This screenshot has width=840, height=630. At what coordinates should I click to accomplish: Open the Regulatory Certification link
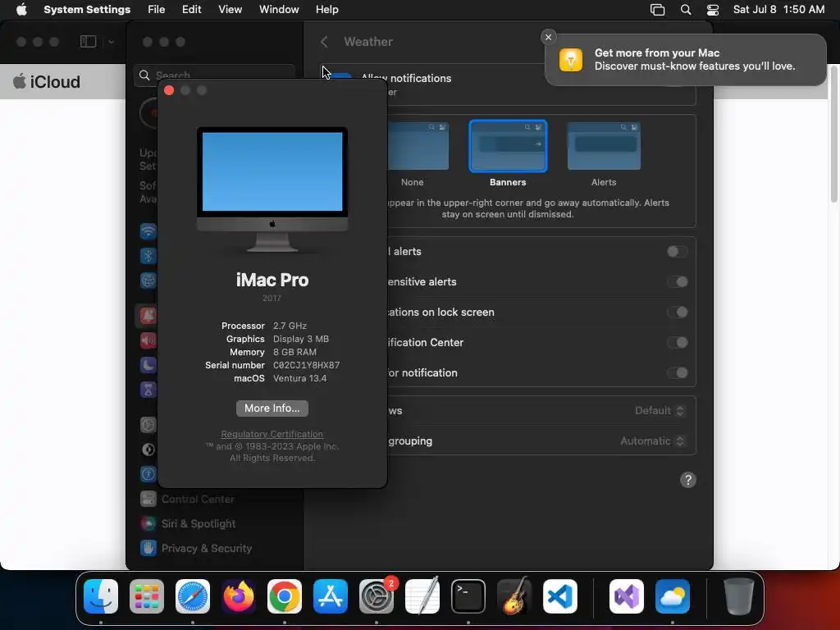pyautogui.click(x=272, y=434)
